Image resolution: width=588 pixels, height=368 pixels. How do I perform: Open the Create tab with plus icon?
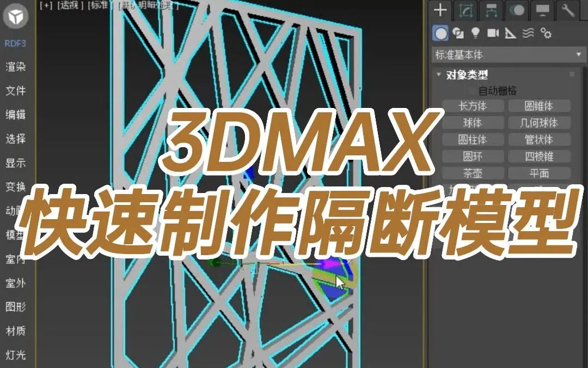coord(440,10)
